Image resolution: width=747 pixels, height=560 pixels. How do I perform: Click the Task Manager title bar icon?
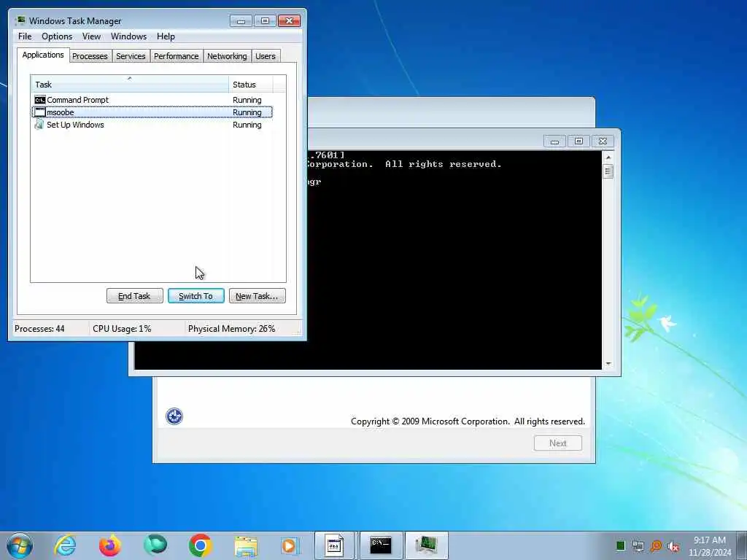click(20, 20)
